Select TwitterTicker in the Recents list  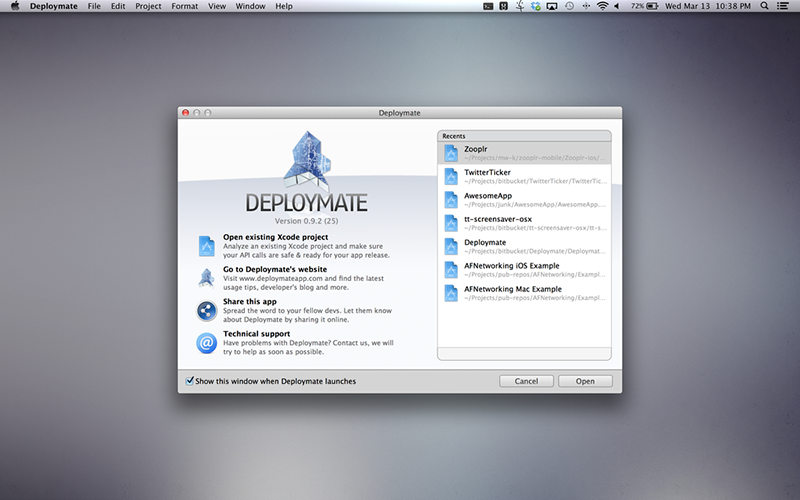[524, 177]
